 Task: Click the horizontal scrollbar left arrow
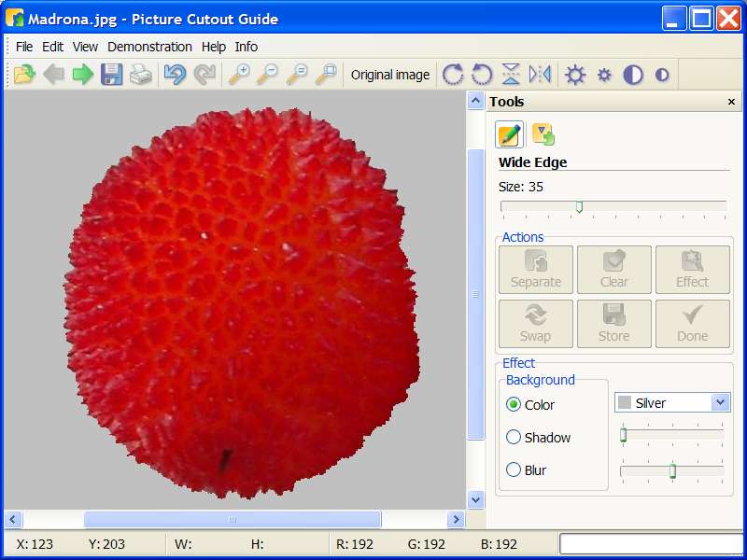point(12,519)
